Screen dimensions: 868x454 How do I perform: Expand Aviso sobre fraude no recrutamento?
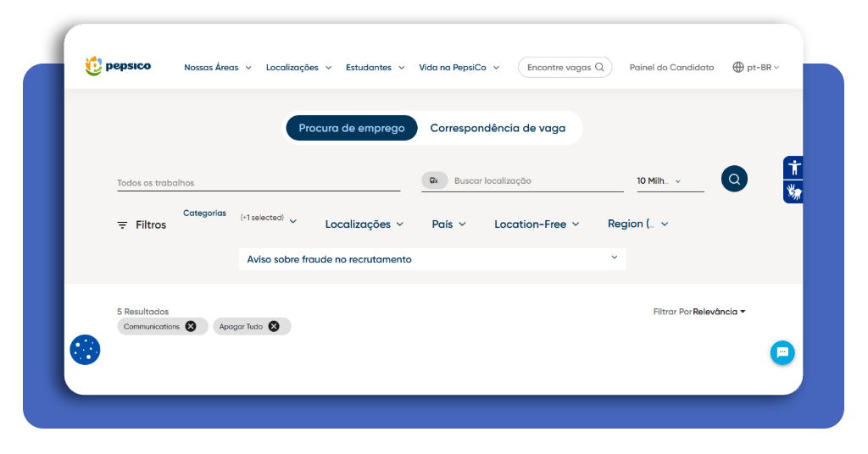pyautogui.click(x=432, y=259)
